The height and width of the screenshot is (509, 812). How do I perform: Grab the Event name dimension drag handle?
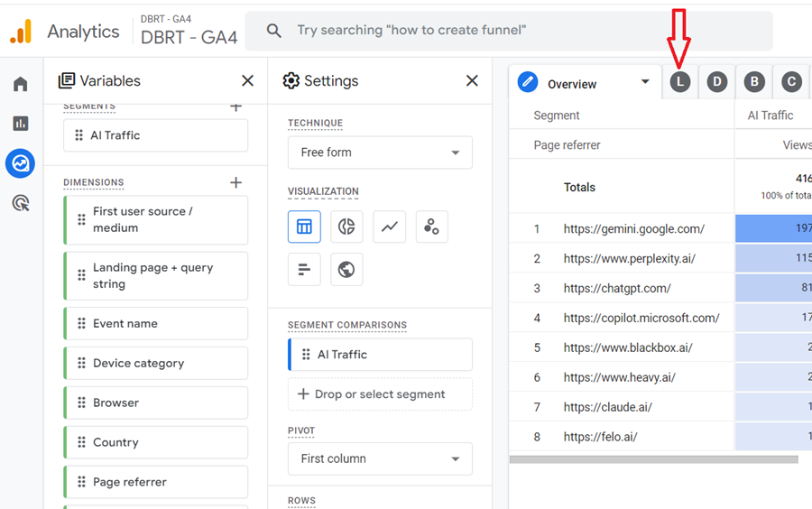pyautogui.click(x=81, y=324)
